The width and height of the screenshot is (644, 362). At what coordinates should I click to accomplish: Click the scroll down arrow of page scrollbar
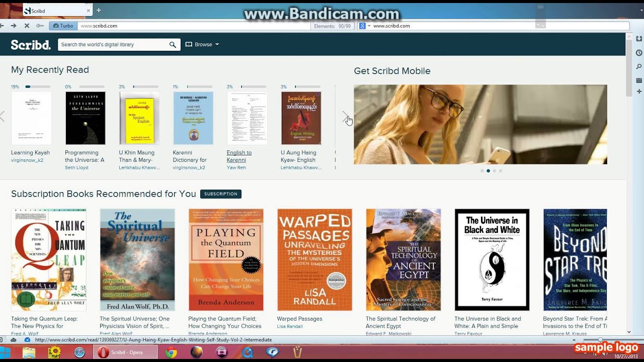(629, 332)
